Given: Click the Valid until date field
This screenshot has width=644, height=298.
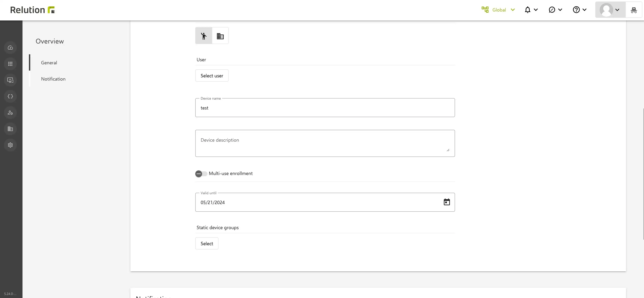Looking at the screenshot, I should tap(325, 202).
